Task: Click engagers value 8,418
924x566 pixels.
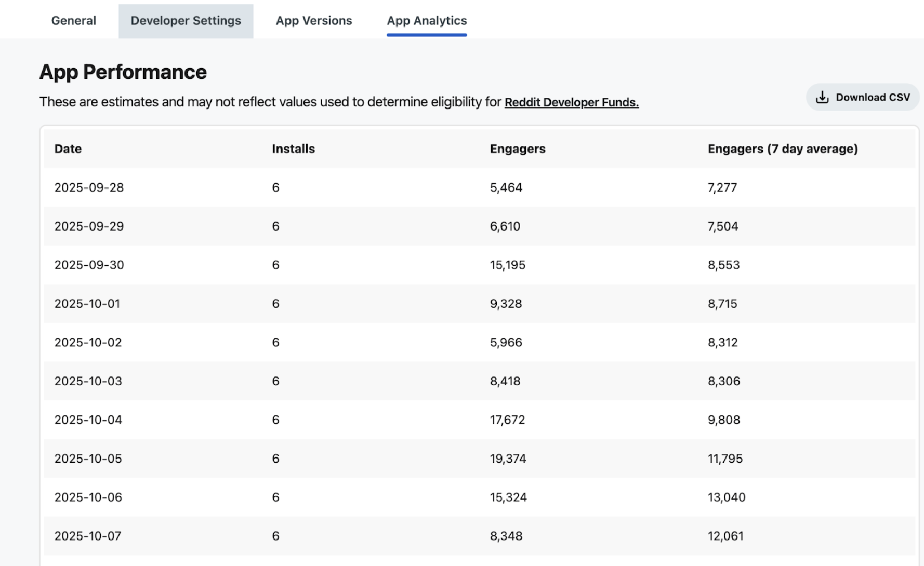Action: coord(505,381)
